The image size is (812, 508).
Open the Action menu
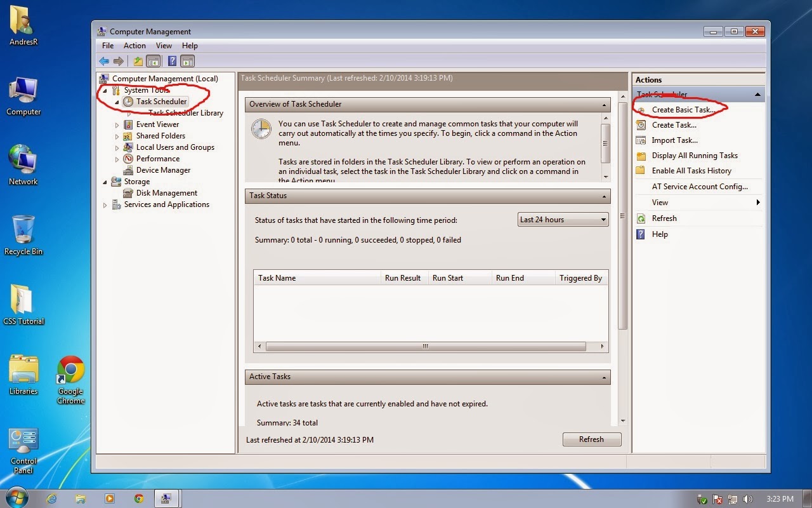coord(134,46)
